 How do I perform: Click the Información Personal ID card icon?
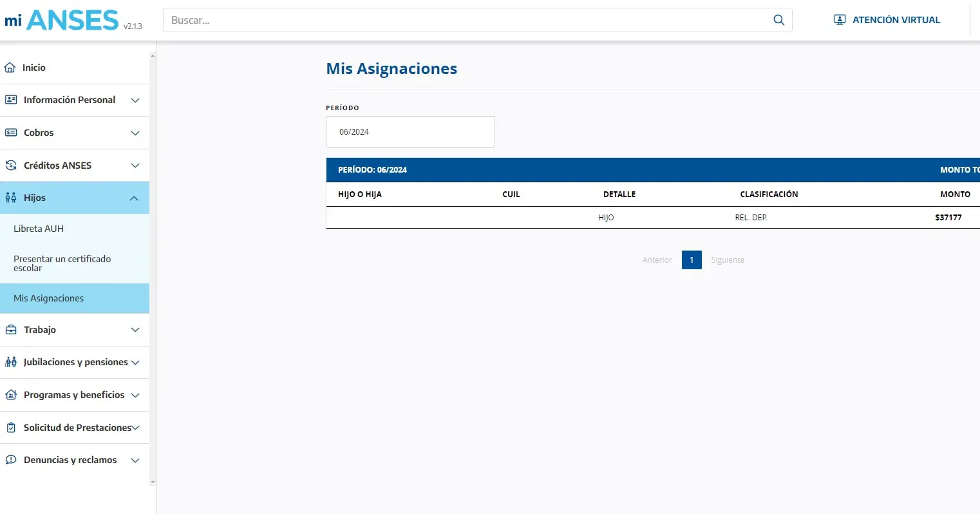(11, 100)
